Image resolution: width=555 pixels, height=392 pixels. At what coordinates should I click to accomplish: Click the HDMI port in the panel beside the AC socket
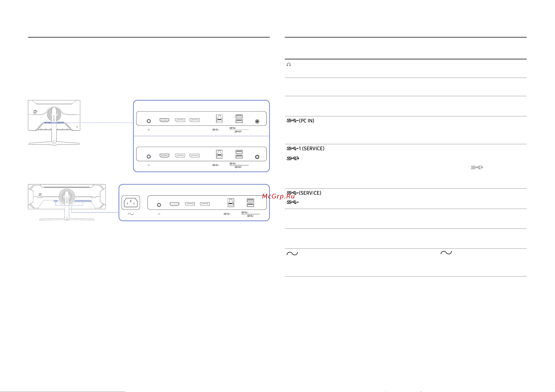[x=174, y=204]
